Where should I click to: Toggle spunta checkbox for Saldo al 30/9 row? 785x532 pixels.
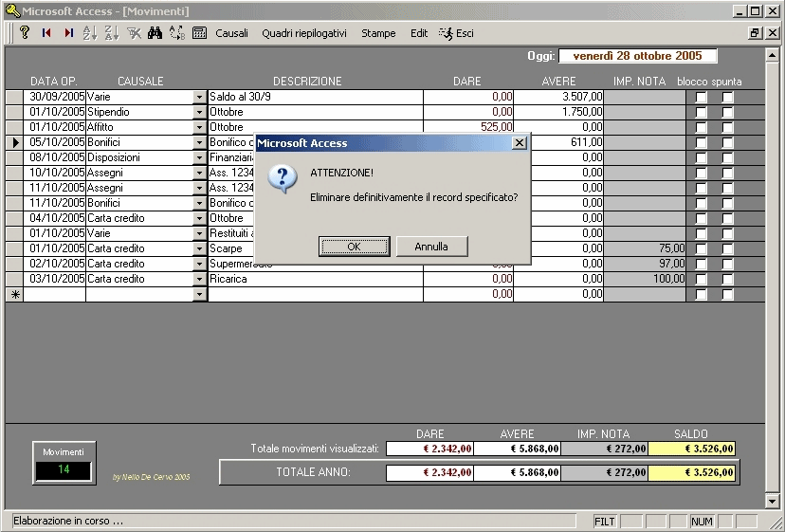click(x=727, y=97)
